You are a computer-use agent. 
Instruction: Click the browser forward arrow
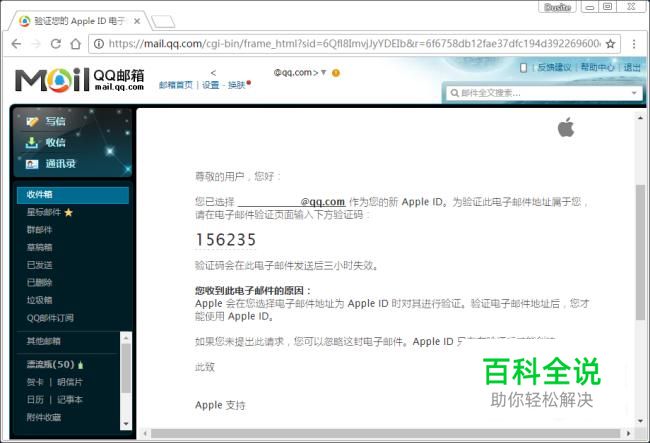pos(36,44)
